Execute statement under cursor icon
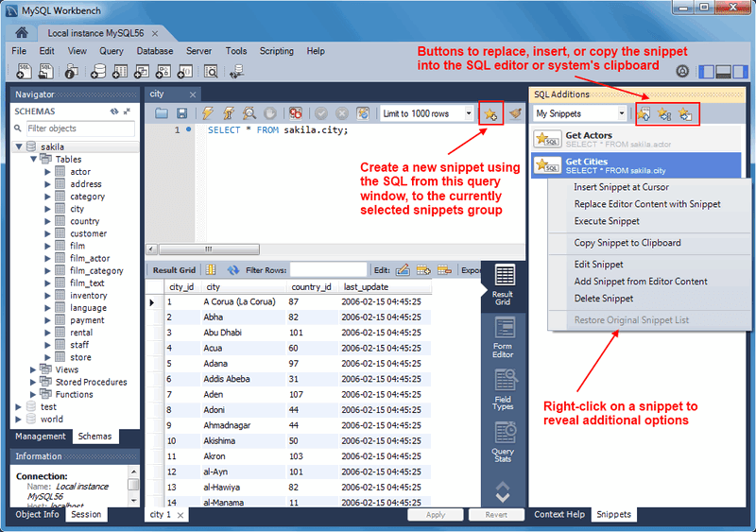 (229, 113)
